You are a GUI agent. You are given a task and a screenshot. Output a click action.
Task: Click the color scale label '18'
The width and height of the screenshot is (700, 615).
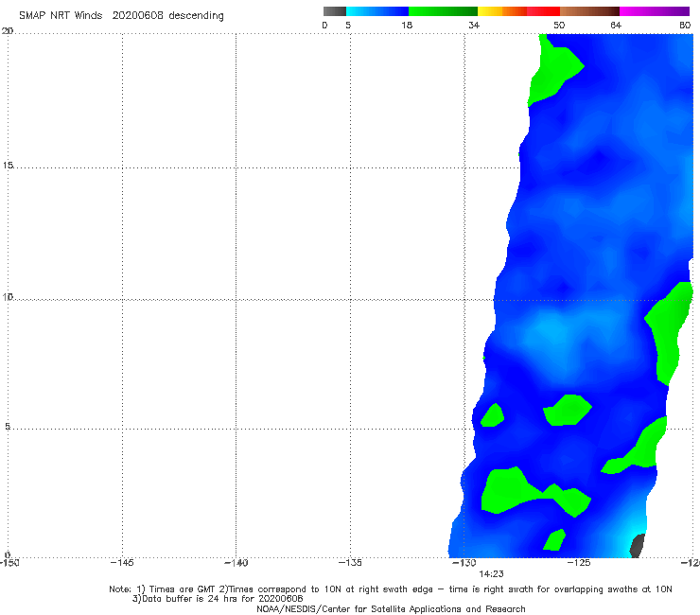[x=407, y=26]
